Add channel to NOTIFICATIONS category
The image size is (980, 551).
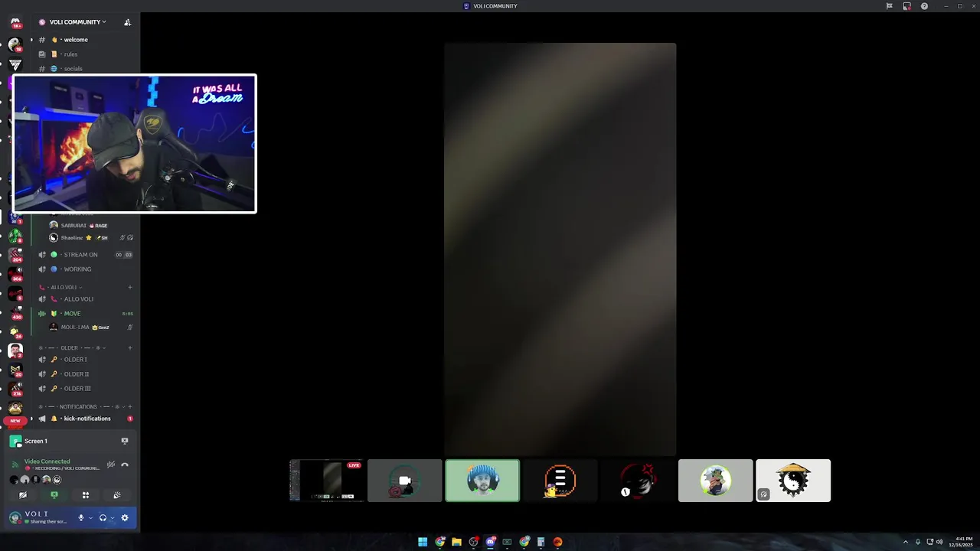coord(130,407)
